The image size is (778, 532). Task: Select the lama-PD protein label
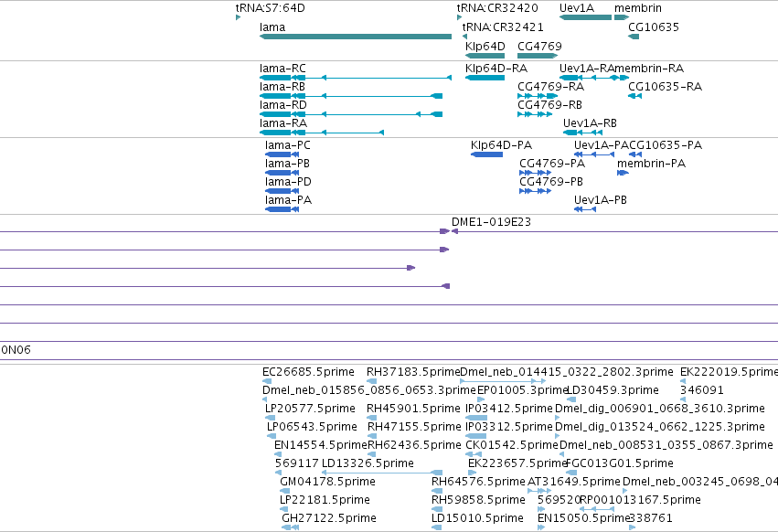point(288,182)
